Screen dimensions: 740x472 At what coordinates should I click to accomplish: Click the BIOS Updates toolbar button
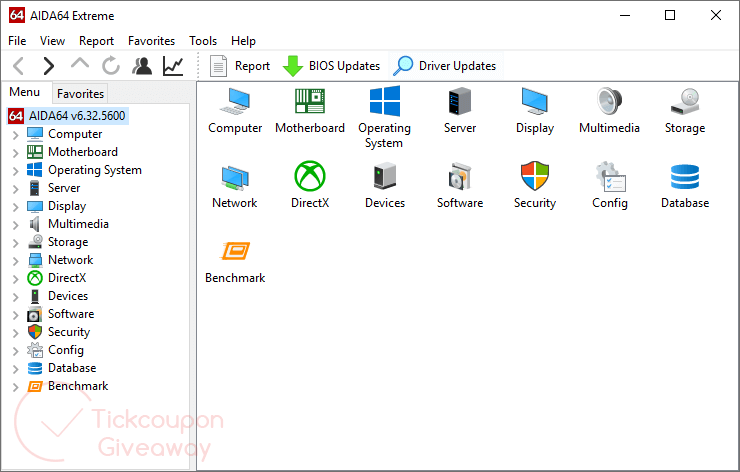point(331,66)
